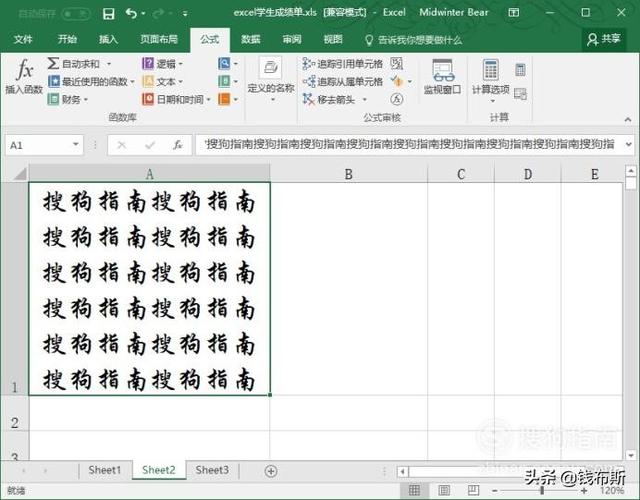
Task: Open the undo history dropdown arrow
Action: pos(143,14)
